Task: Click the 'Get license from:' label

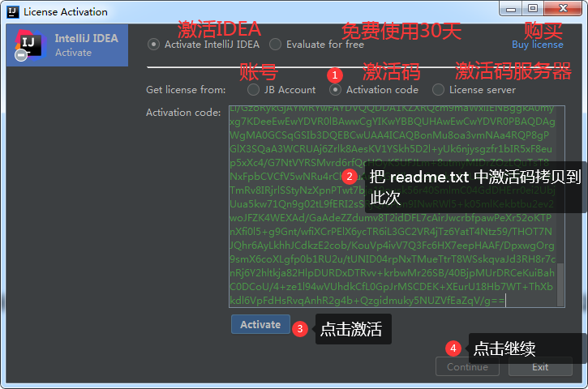Action: [x=186, y=90]
